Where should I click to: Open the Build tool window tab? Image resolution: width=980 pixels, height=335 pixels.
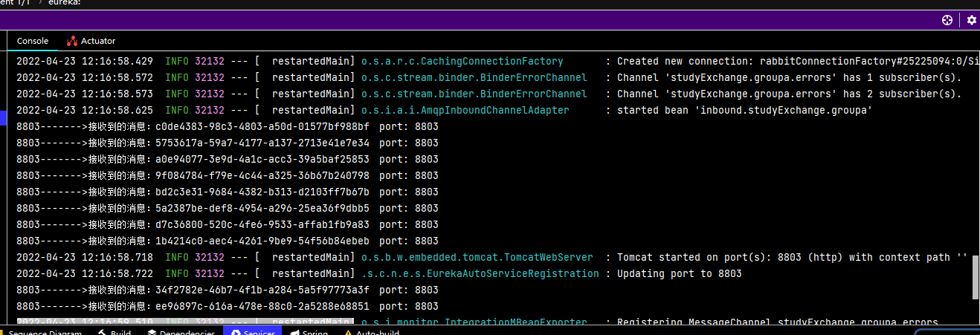click(x=114, y=333)
